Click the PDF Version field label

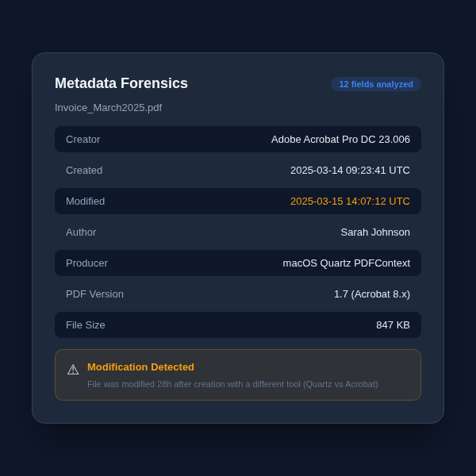coord(94,294)
